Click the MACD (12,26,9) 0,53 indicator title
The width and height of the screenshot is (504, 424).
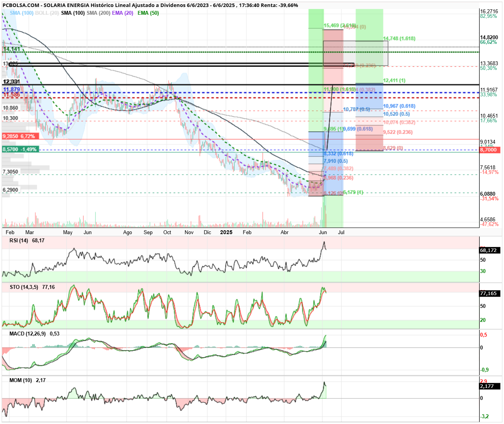pos(35,334)
